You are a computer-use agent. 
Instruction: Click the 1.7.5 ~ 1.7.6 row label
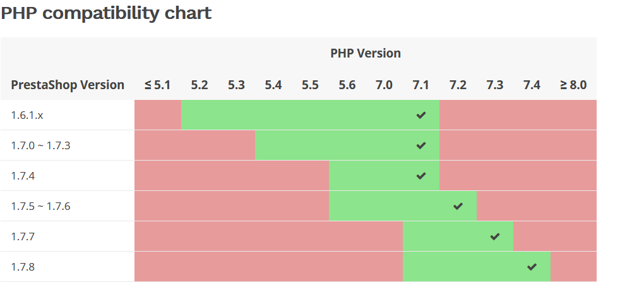[x=40, y=206]
